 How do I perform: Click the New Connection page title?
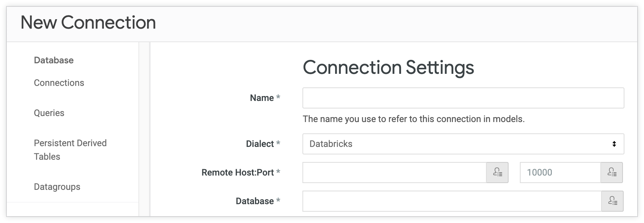(x=88, y=23)
